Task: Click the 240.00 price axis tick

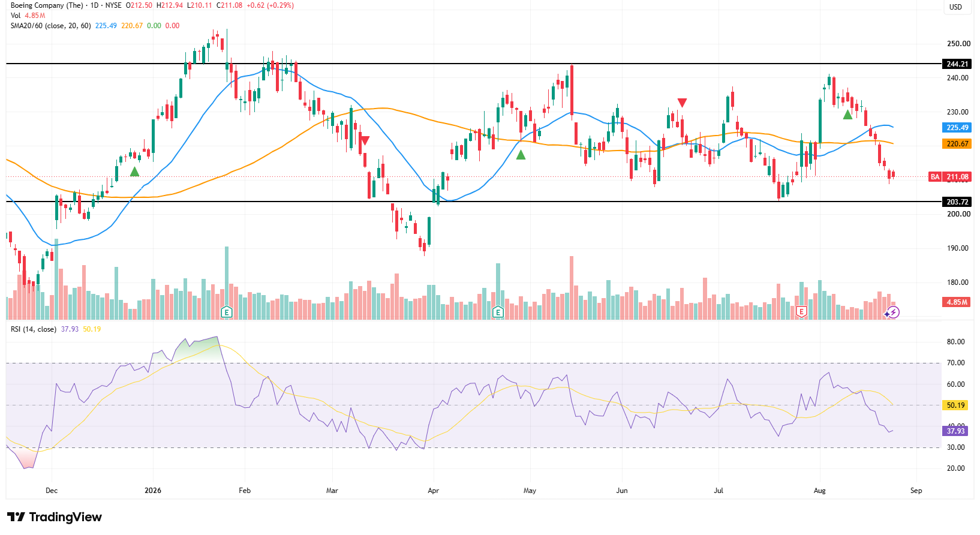Action: (958, 78)
